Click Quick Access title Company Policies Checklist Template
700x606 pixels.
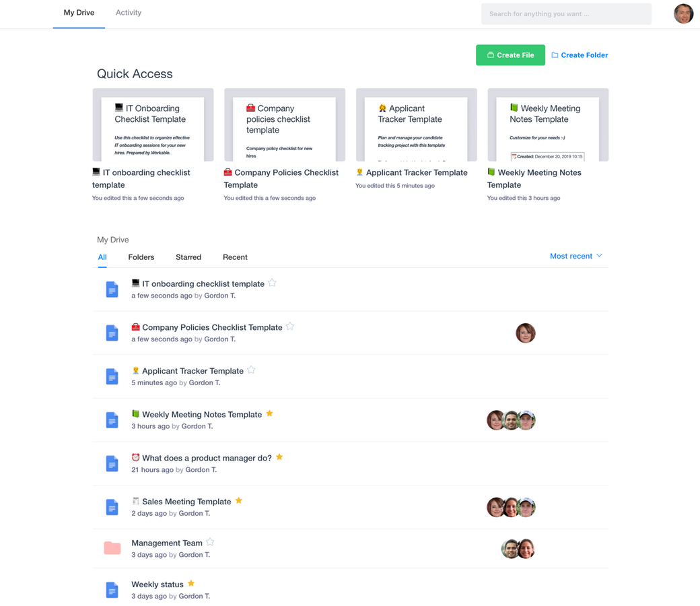click(281, 178)
